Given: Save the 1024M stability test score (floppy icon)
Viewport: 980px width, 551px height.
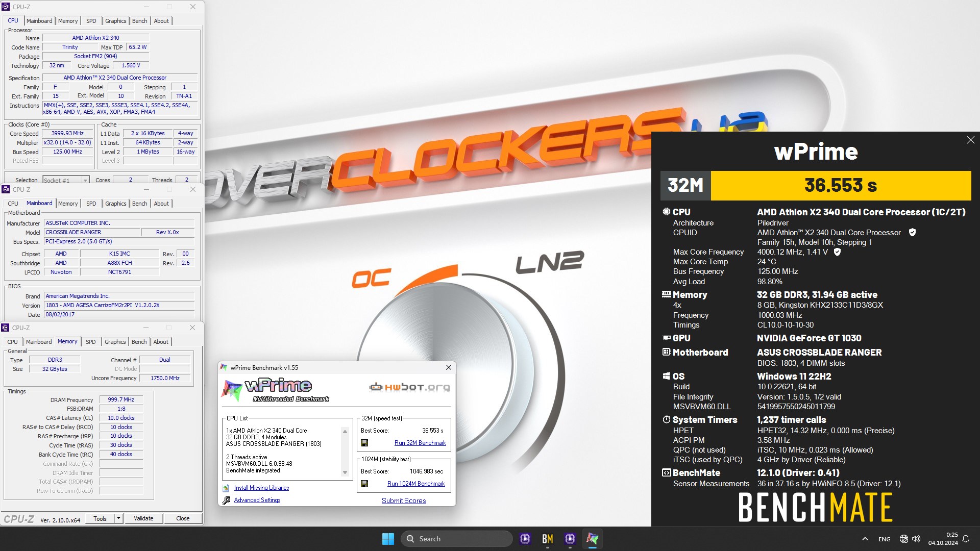Looking at the screenshot, I should point(364,484).
